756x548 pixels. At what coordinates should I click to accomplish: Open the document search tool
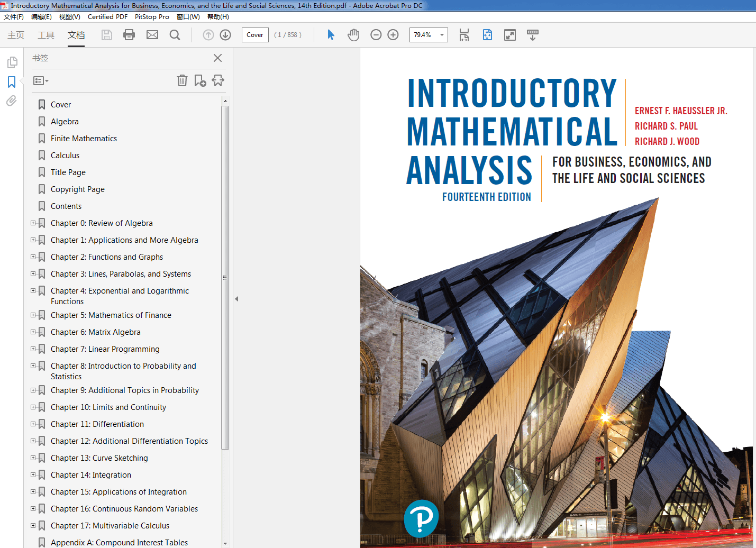click(x=175, y=35)
